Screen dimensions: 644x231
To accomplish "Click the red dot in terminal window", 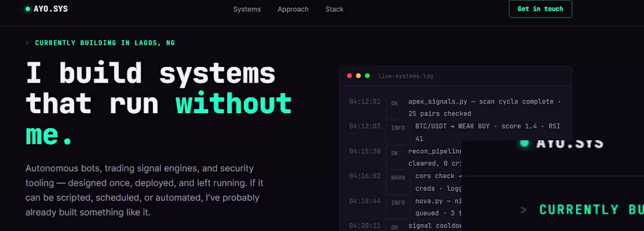I will pyautogui.click(x=350, y=76).
